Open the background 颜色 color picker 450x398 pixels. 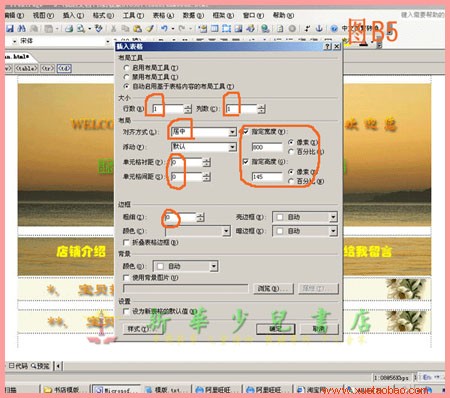pyautogui.click(x=185, y=266)
